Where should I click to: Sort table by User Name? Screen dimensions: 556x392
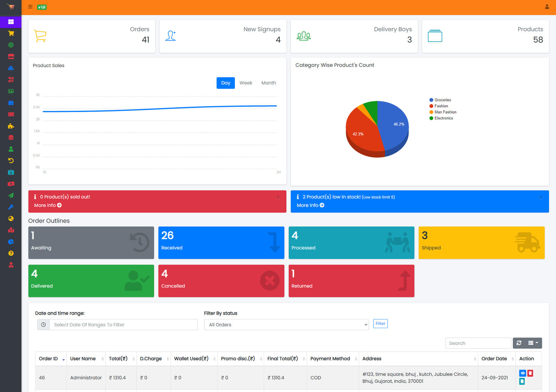tap(86, 359)
